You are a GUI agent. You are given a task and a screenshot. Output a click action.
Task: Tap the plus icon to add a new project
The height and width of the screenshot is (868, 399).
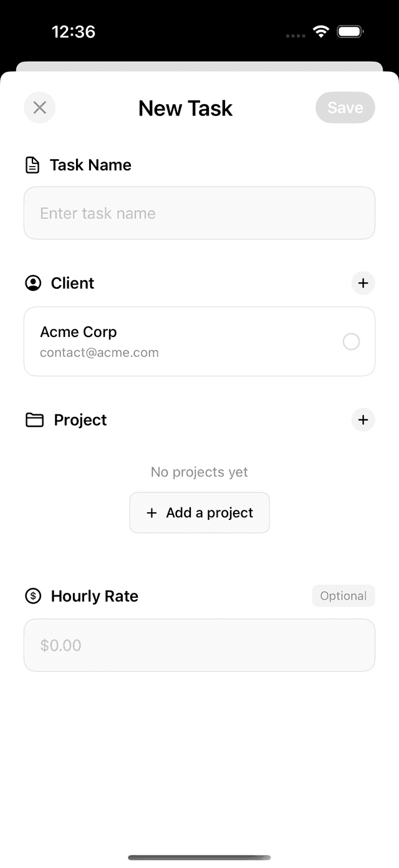click(363, 420)
